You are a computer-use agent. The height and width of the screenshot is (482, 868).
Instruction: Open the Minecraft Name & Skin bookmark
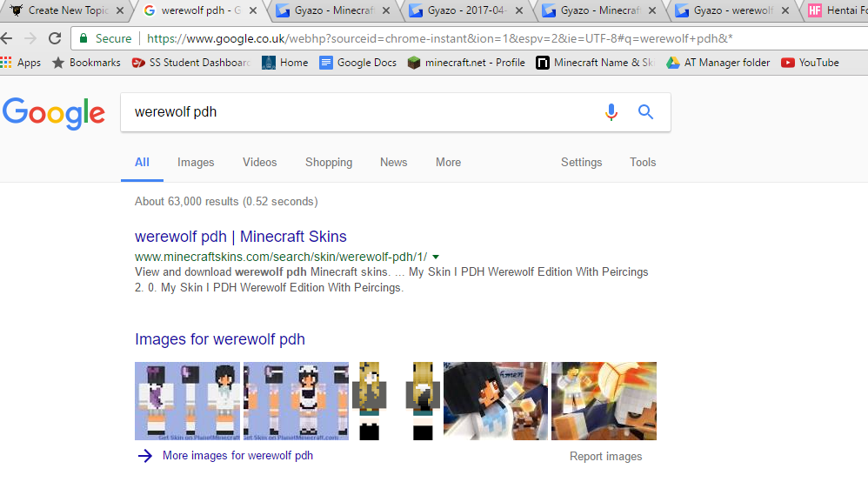pos(596,63)
